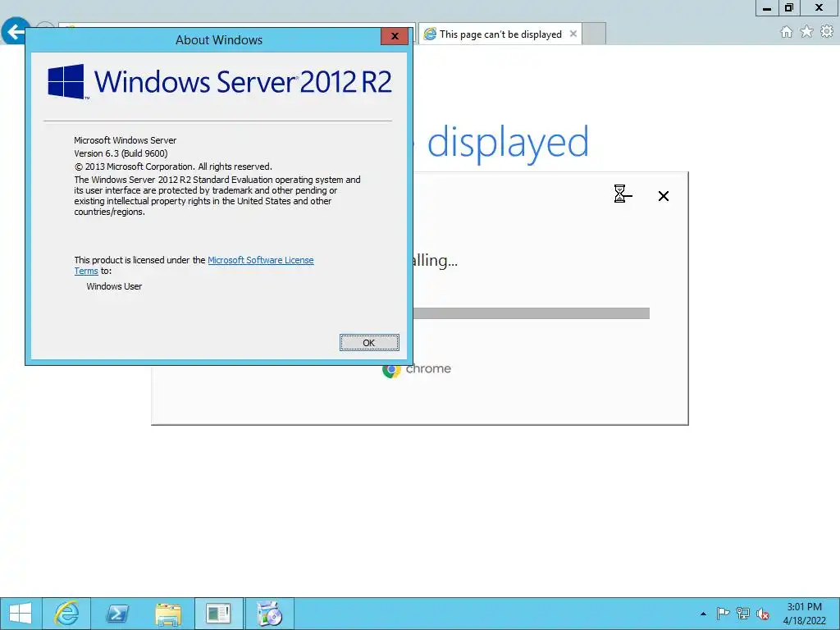
Task: Open Internet Explorer Tools gear icon
Action: (x=827, y=32)
